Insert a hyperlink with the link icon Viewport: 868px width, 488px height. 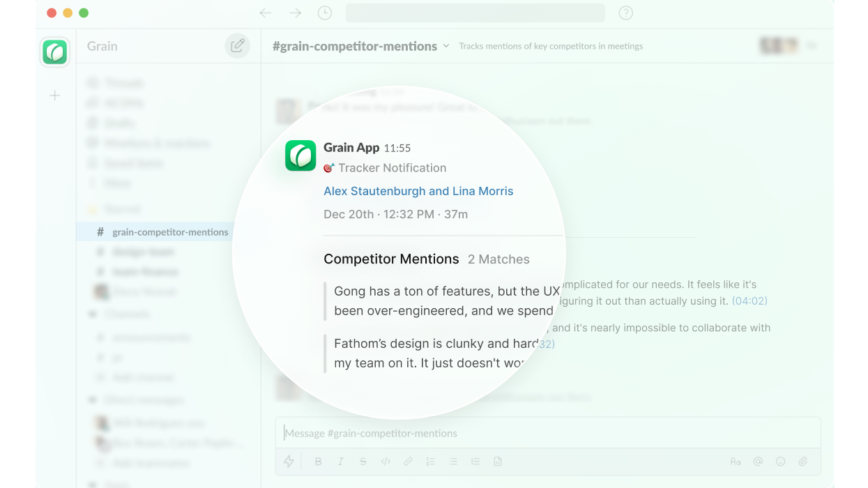click(x=408, y=461)
